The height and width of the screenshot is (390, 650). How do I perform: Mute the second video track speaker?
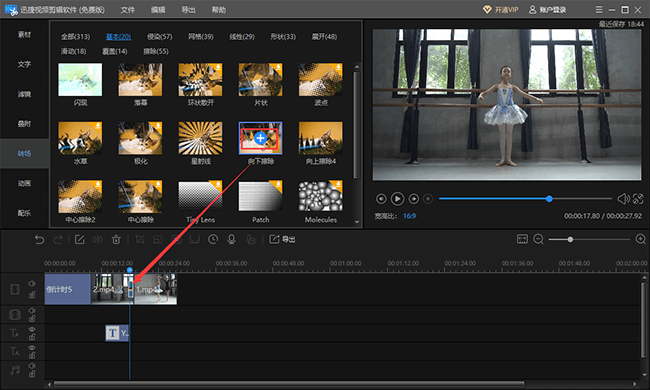click(x=32, y=310)
